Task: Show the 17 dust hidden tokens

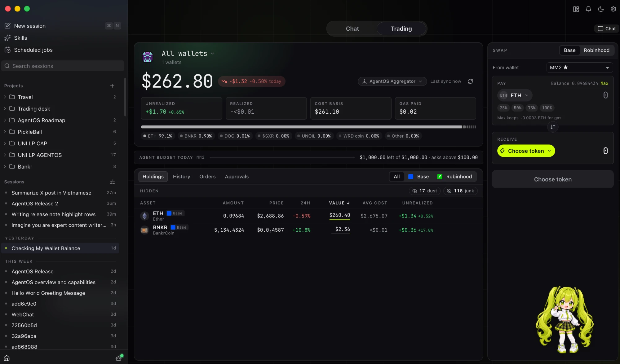Action: (425, 191)
